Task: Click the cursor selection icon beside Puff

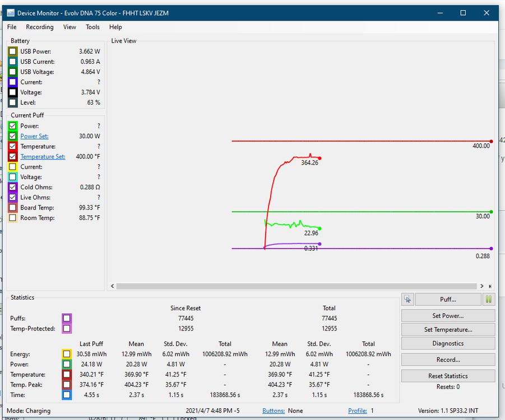Action: pyautogui.click(x=407, y=300)
